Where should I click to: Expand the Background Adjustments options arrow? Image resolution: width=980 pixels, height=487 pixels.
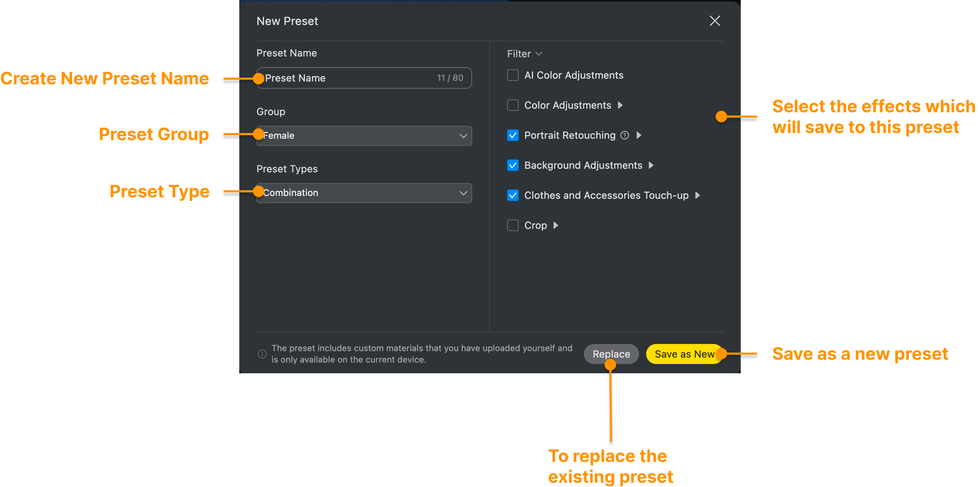651,165
